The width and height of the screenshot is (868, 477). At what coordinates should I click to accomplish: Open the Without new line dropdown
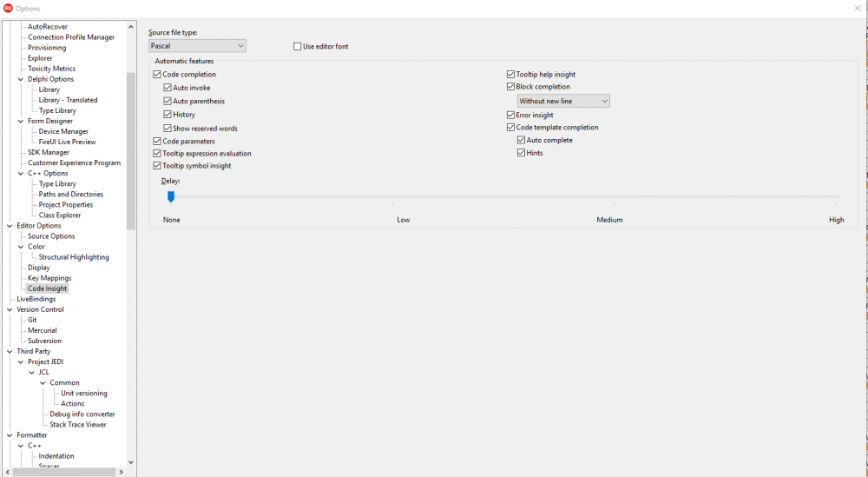[563, 101]
